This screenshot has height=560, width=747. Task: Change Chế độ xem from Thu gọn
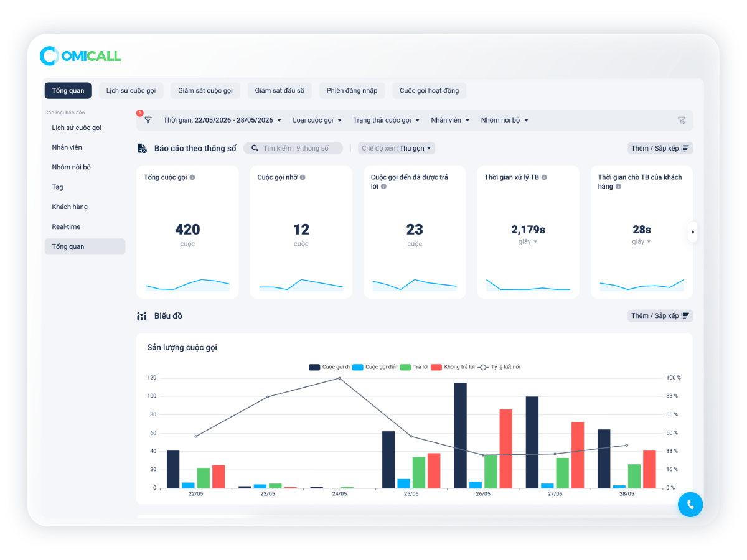point(397,148)
